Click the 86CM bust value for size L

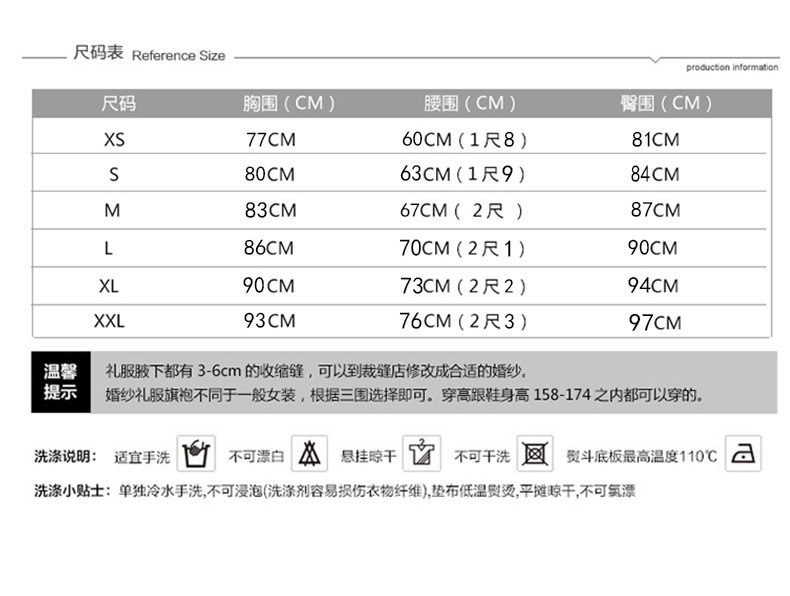[269, 248]
